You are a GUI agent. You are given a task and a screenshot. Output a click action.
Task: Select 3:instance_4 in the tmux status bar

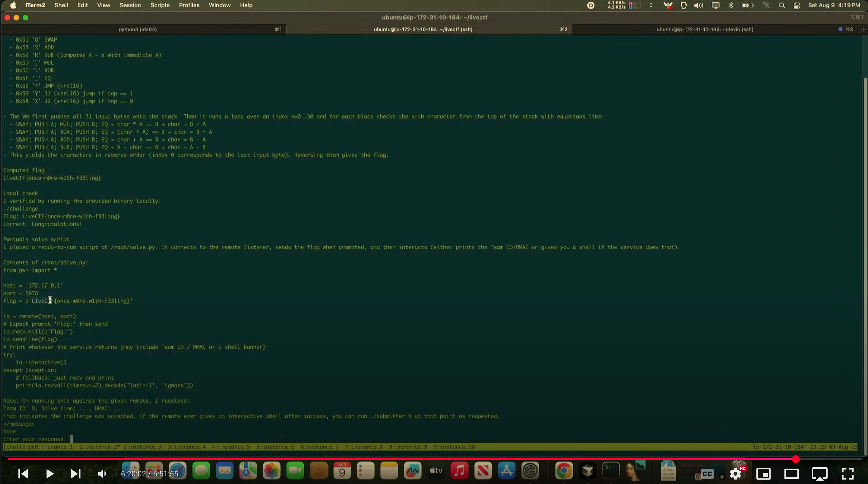point(187,447)
